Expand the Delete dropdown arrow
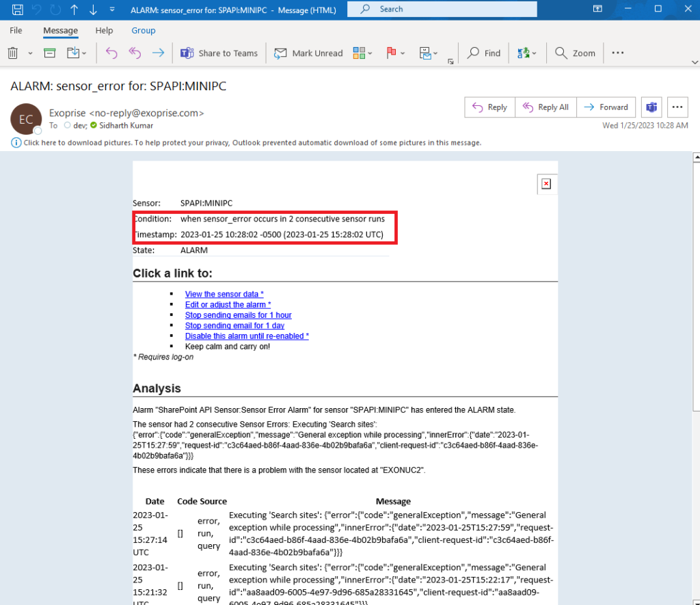The image size is (700, 605). (30, 53)
